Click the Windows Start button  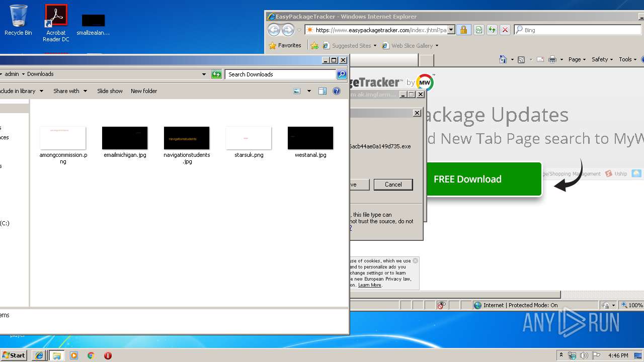click(x=14, y=355)
